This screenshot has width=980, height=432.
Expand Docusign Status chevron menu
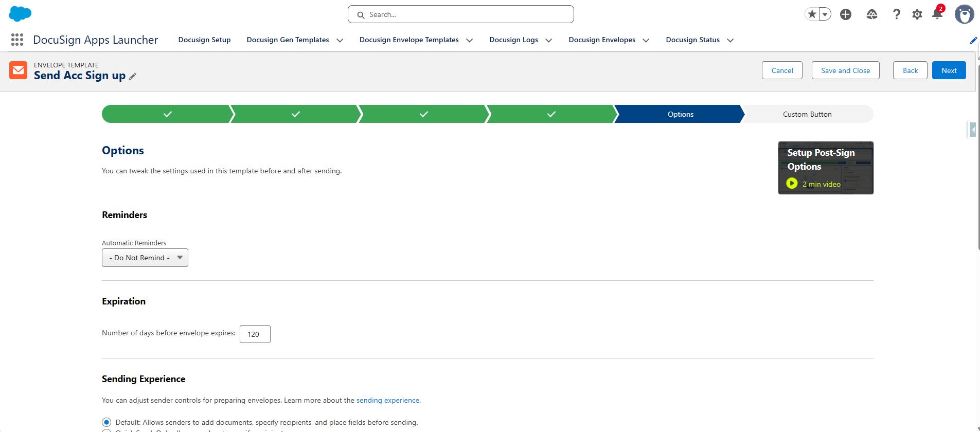coord(730,40)
